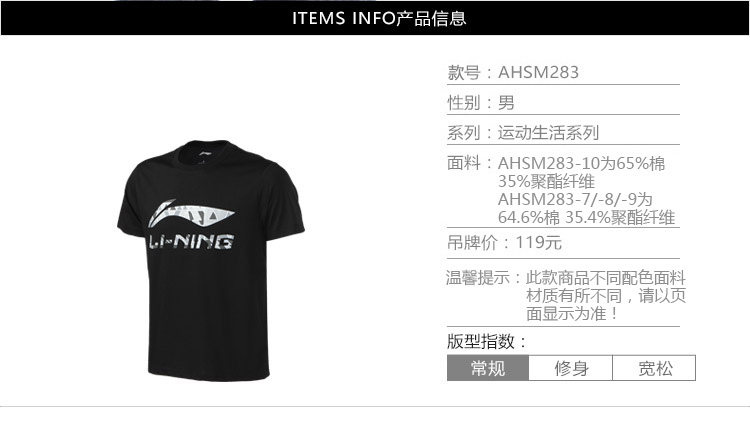Click the 面显示为准 notice text
750x439 pixels.
(567, 314)
